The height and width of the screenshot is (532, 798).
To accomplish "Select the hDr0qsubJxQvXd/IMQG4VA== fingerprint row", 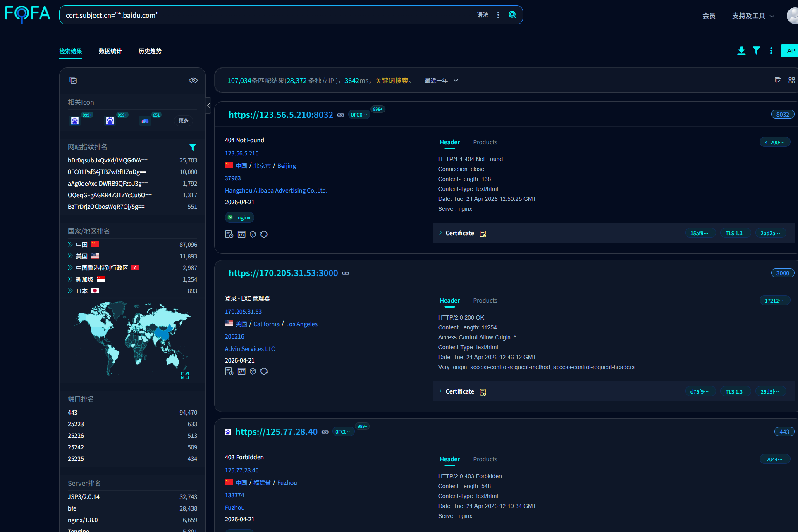I will click(x=132, y=160).
